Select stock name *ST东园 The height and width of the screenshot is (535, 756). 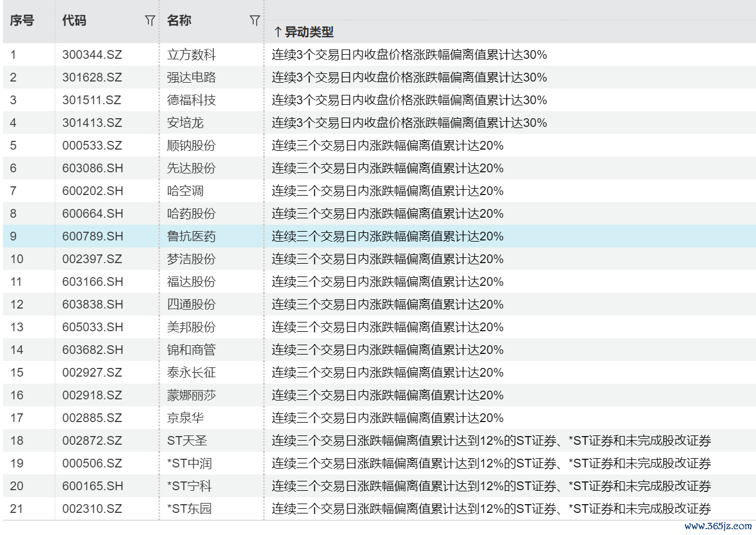tap(189, 509)
